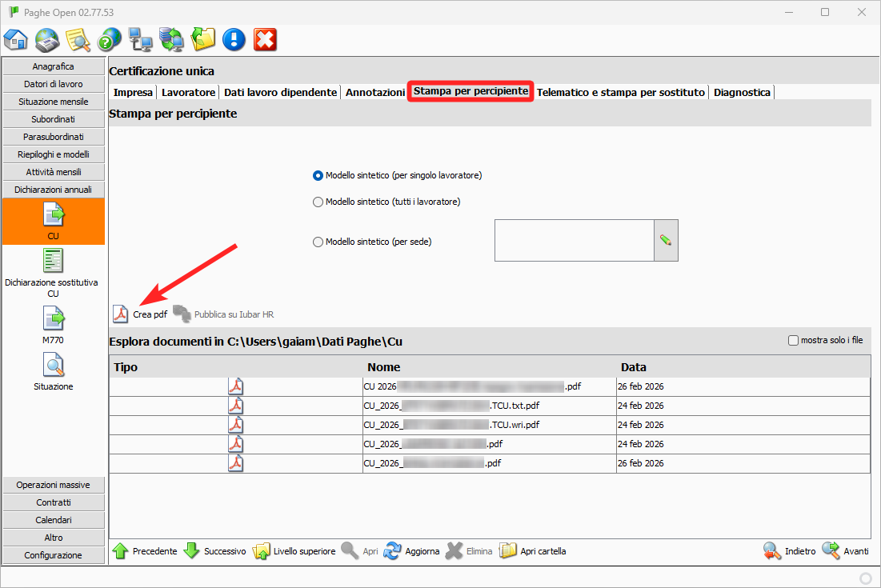Select Modello sintetico (per sede) radio button

[x=318, y=242]
